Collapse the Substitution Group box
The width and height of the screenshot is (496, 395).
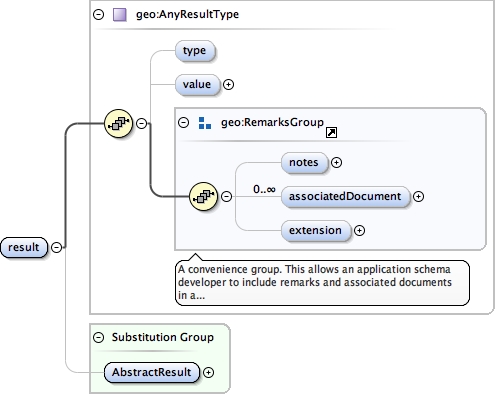[x=99, y=338]
